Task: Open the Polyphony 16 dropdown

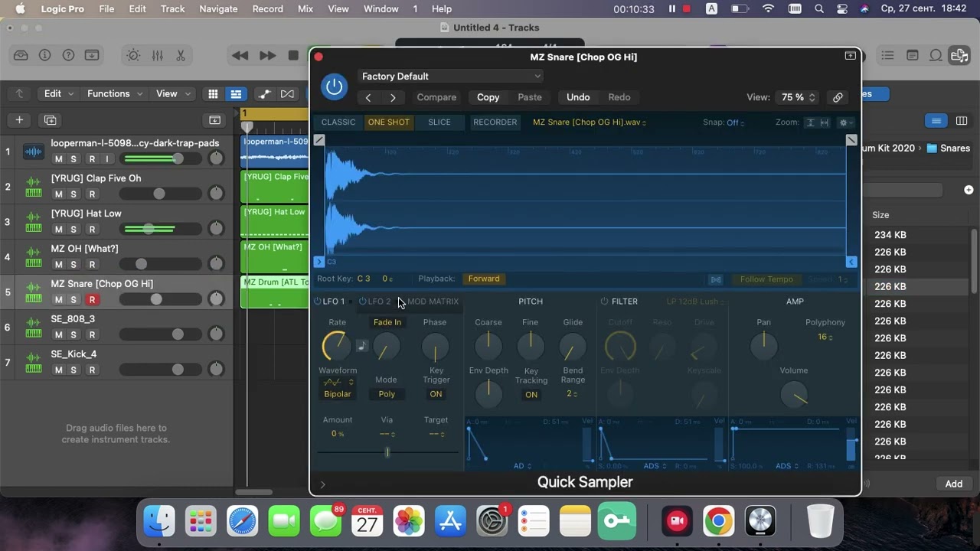Action: tap(825, 337)
